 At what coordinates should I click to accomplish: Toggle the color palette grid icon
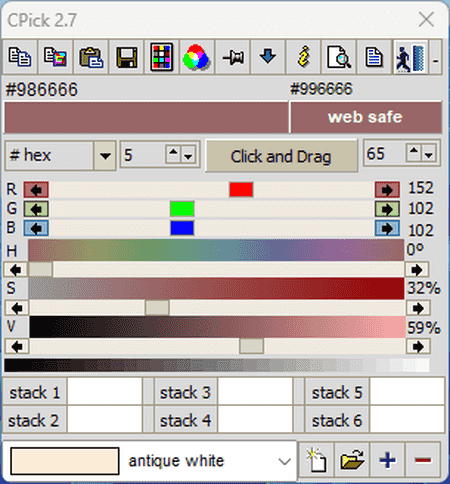[162, 57]
